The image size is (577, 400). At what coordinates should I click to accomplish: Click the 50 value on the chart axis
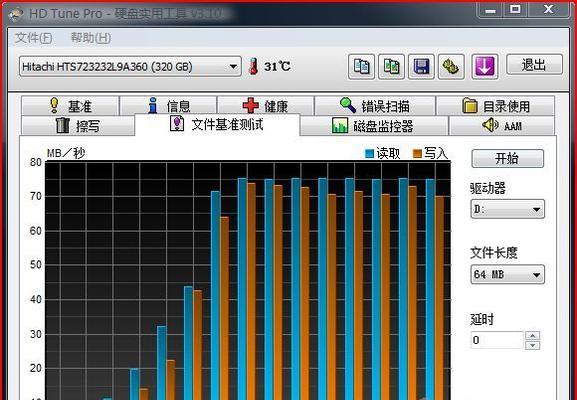(36, 265)
